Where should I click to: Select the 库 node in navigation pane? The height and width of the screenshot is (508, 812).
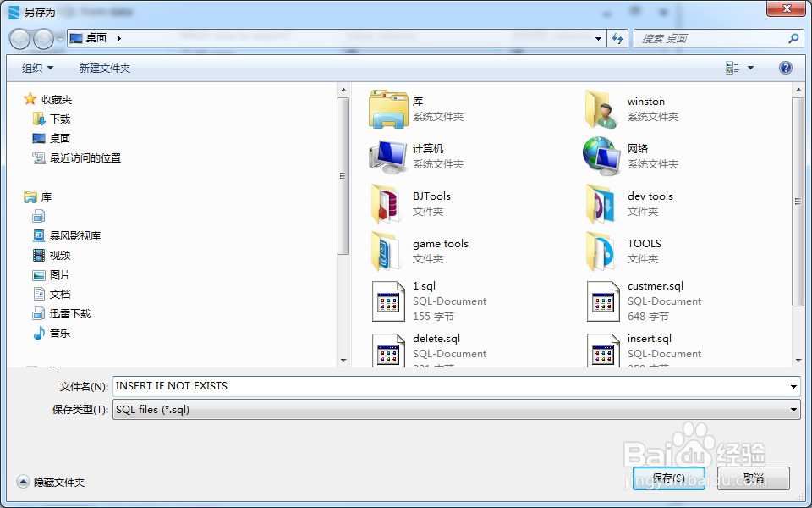[38, 197]
